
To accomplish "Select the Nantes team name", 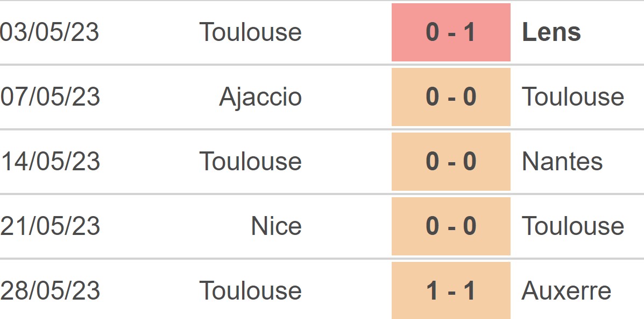I will tap(562, 161).
